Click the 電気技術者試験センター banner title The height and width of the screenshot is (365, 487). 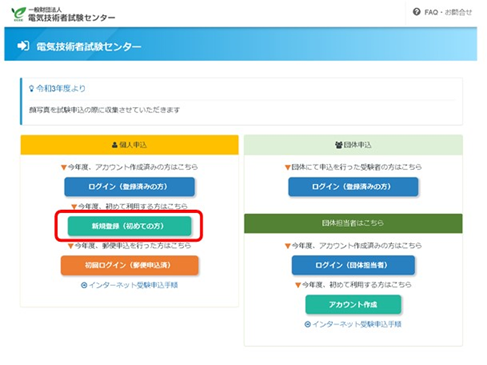click(89, 46)
